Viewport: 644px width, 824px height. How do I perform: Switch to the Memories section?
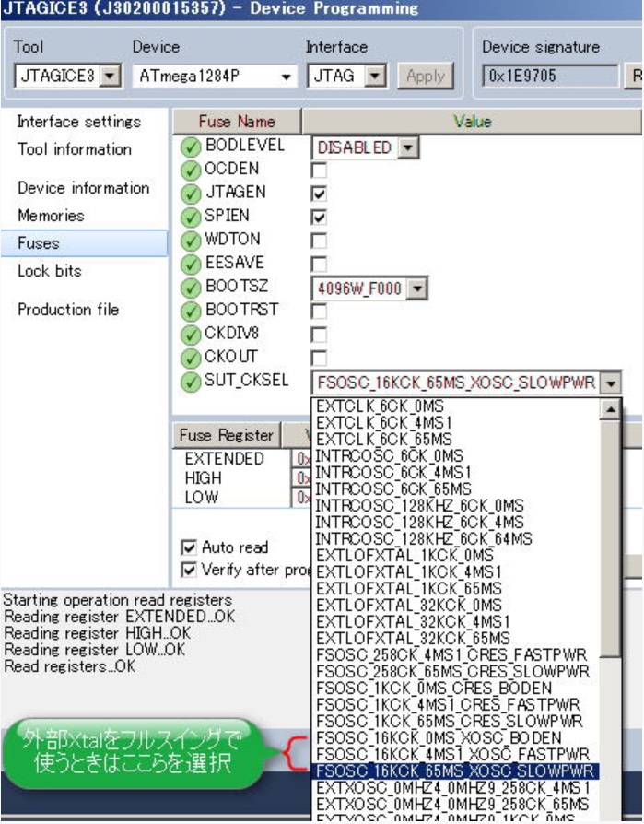point(51,216)
